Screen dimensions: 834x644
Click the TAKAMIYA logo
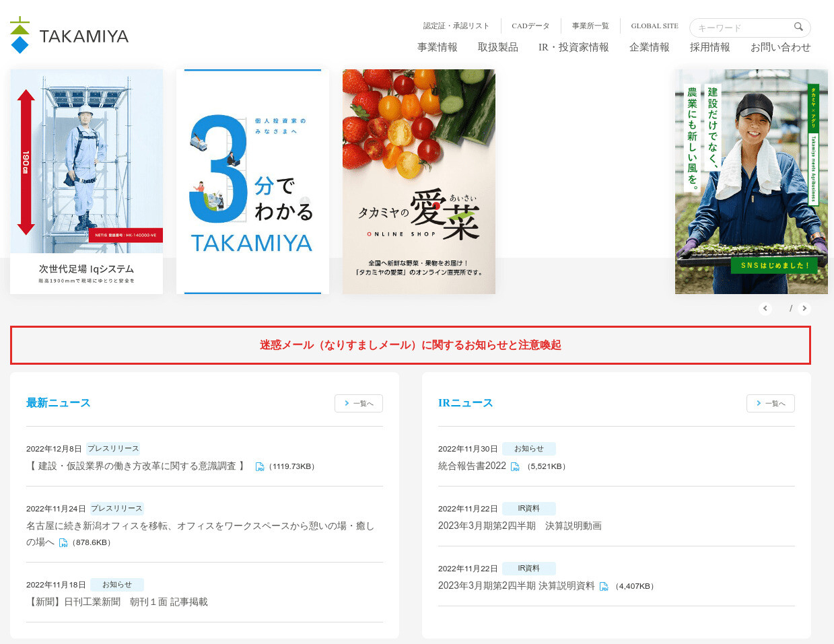[69, 35]
